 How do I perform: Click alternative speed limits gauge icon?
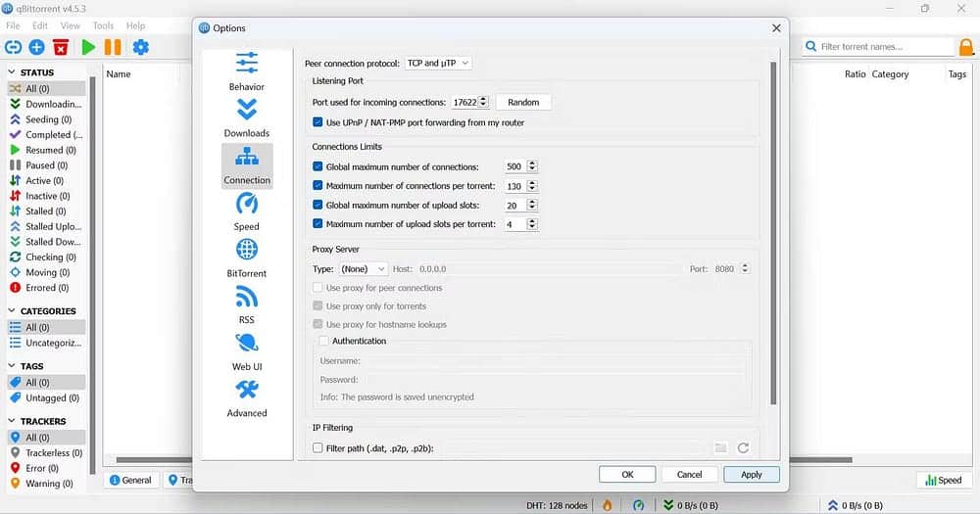(638, 505)
